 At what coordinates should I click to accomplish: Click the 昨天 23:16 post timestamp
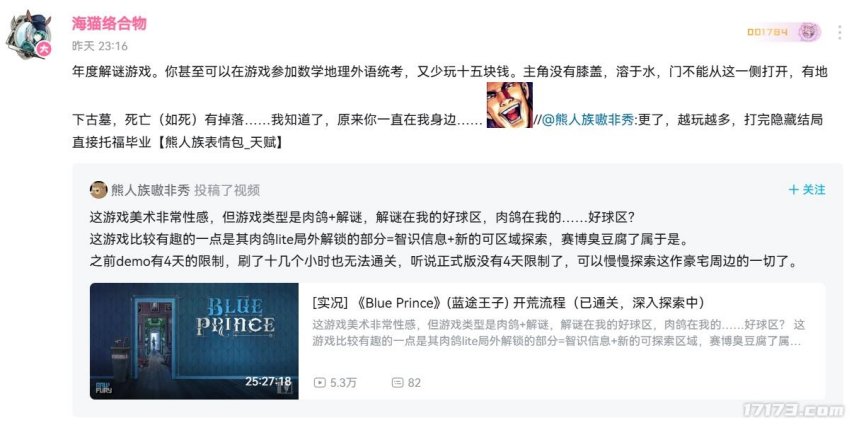pyautogui.click(x=100, y=47)
